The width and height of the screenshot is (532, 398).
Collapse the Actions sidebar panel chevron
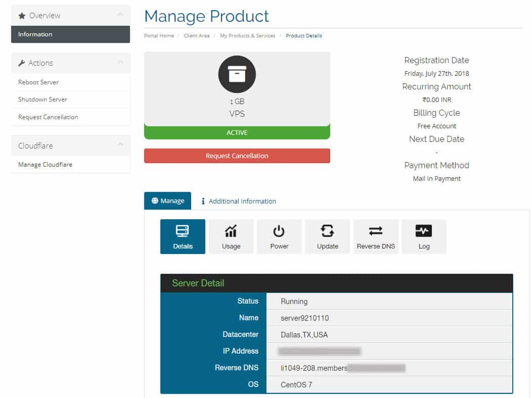click(120, 63)
